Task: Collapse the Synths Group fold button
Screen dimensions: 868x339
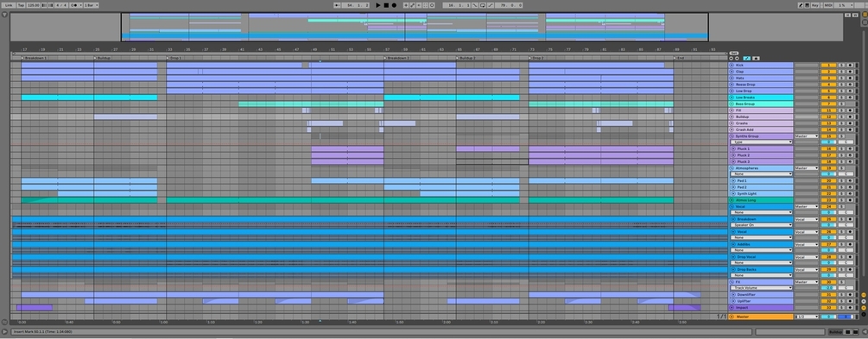Action: pos(732,136)
